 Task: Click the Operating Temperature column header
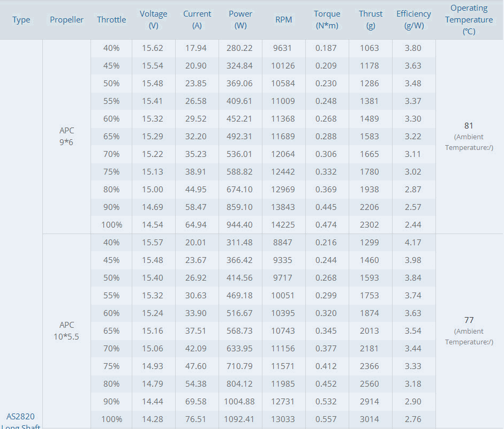click(x=469, y=20)
